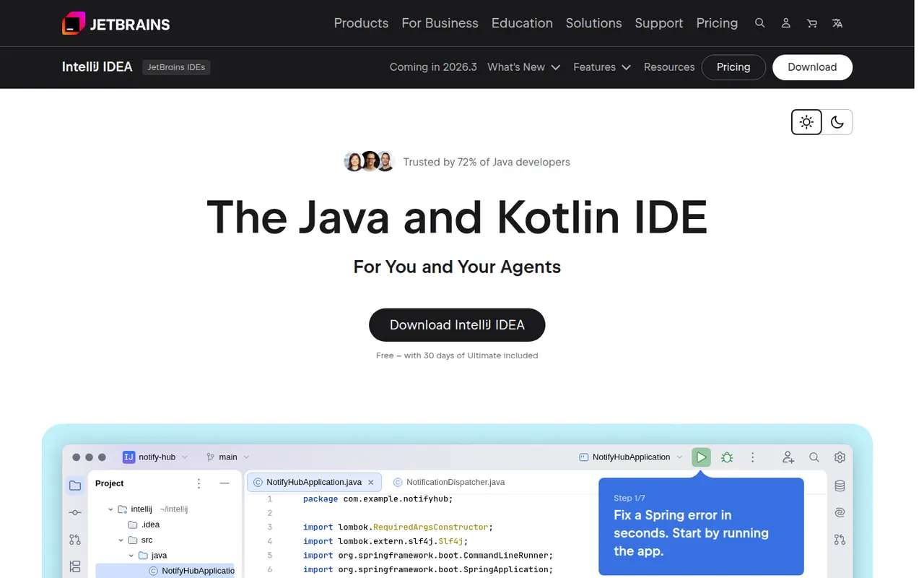Open the Products menu

click(361, 23)
